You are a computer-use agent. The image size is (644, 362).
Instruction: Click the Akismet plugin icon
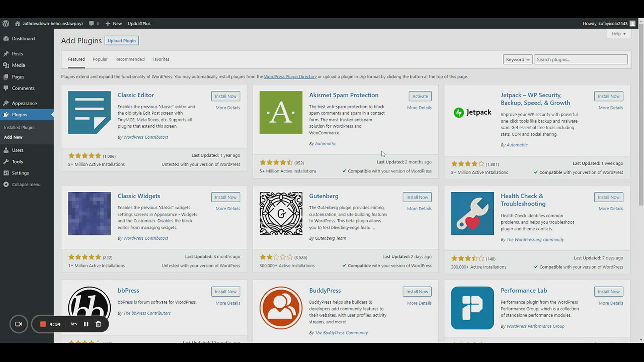(x=281, y=113)
